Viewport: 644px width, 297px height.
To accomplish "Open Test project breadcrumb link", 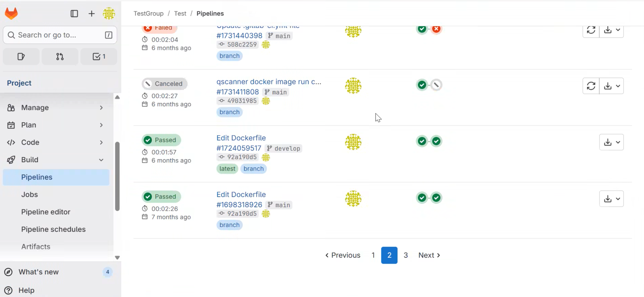I will [180, 13].
